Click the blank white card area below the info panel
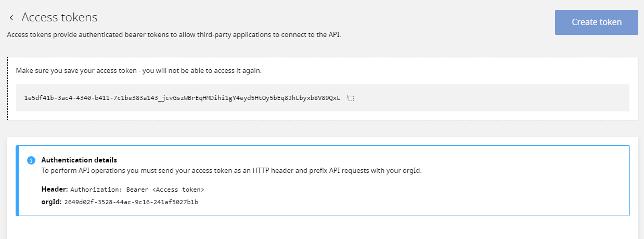The height and width of the screenshot is (239, 644). point(323,228)
